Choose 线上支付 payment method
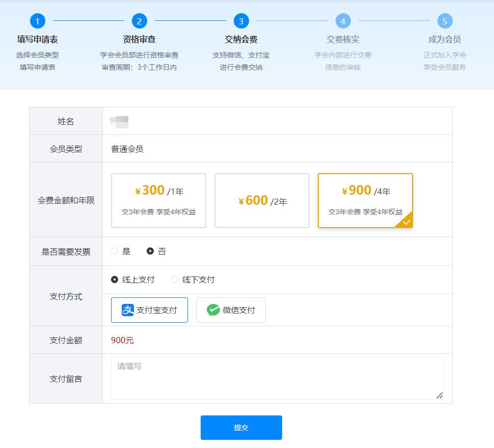This screenshot has width=494, height=448. [x=115, y=279]
